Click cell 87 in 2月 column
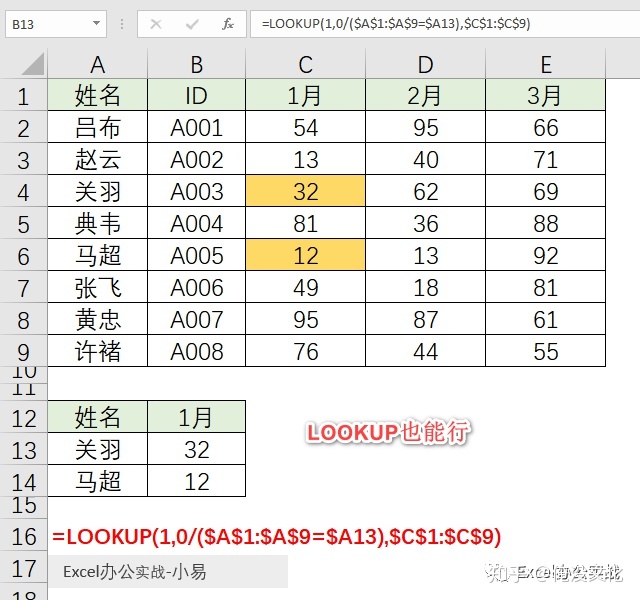 click(x=425, y=319)
